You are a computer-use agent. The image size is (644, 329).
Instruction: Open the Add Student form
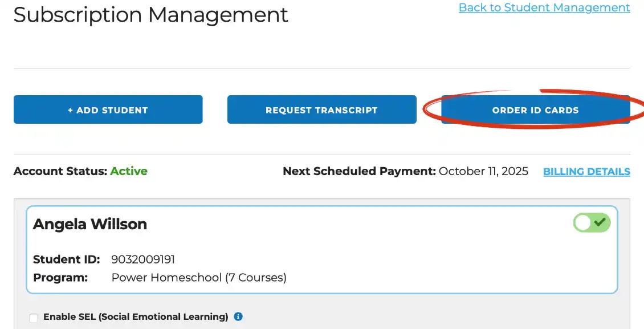pyautogui.click(x=108, y=109)
